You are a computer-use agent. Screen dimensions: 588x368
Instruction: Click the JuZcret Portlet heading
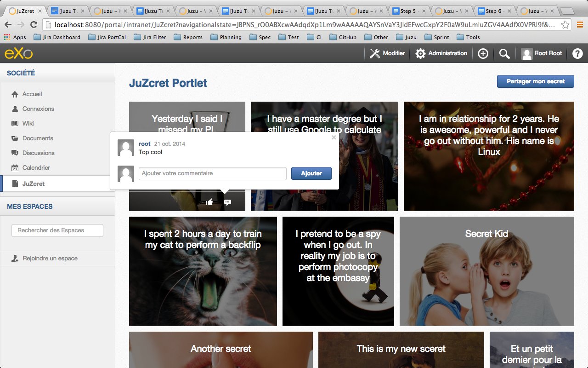[168, 83]
